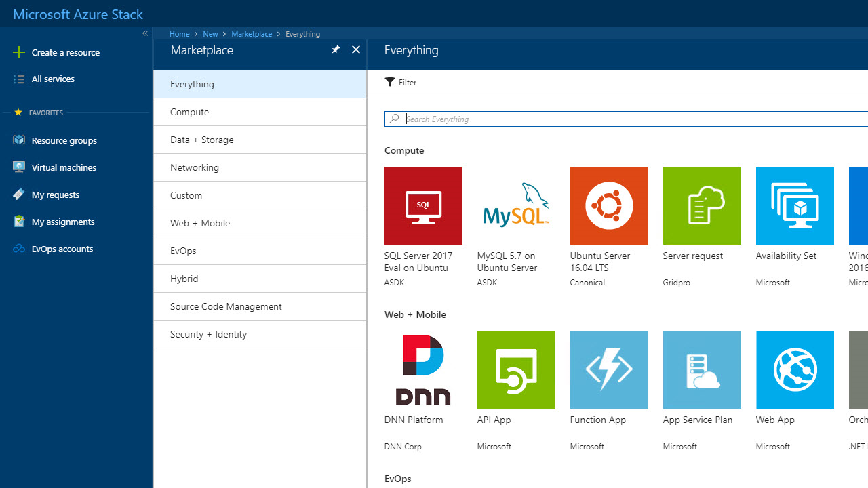Viewport: 868px width, 488px height.
Task: Go to Marketplace in breadcrumb
Action: 252,34
